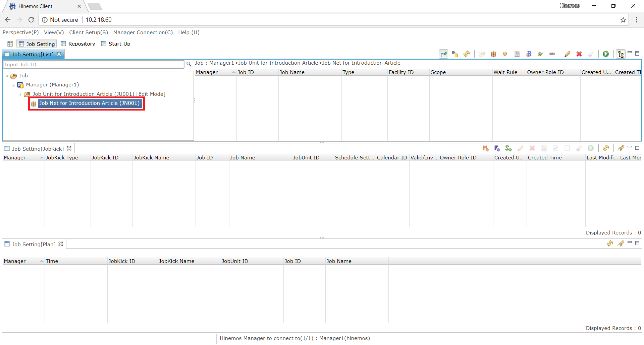Maximize the Job Setting[List] view panel
Viewport: 644px width, 345px height.
(637, 53)
